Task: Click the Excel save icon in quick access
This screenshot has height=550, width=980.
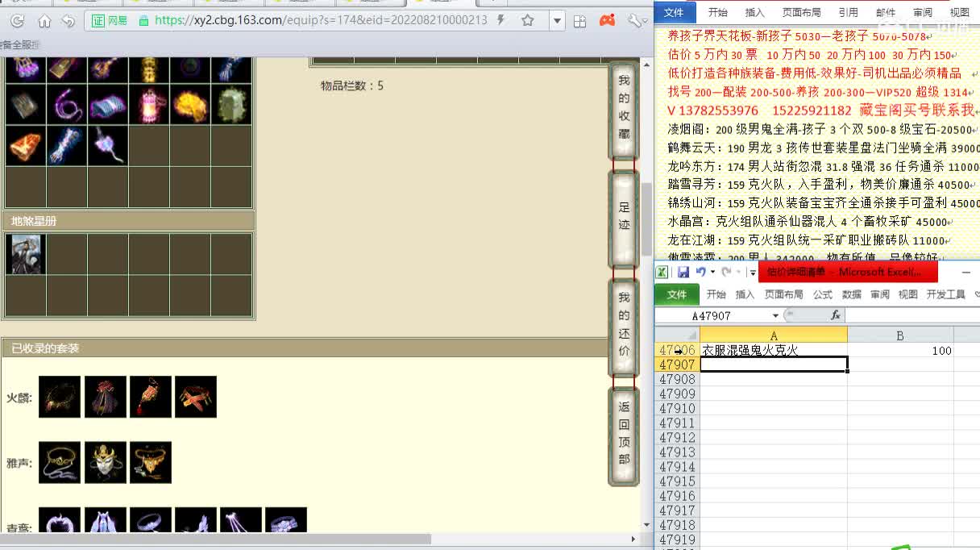Action: coord(683,272)
